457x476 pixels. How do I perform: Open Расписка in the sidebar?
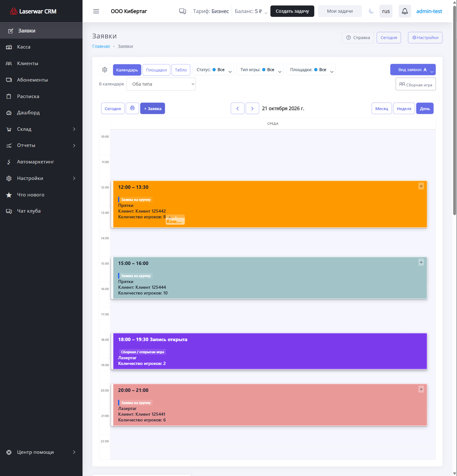41,96
